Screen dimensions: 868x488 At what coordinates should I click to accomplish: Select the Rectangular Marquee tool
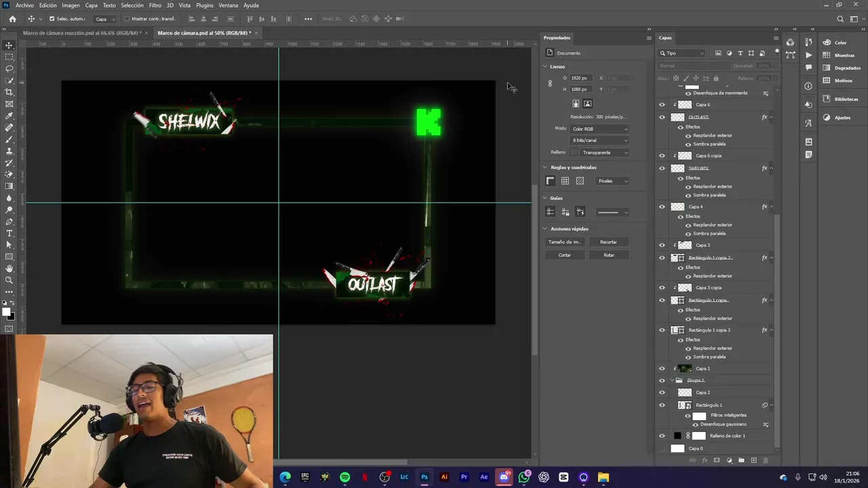point(9,57)
